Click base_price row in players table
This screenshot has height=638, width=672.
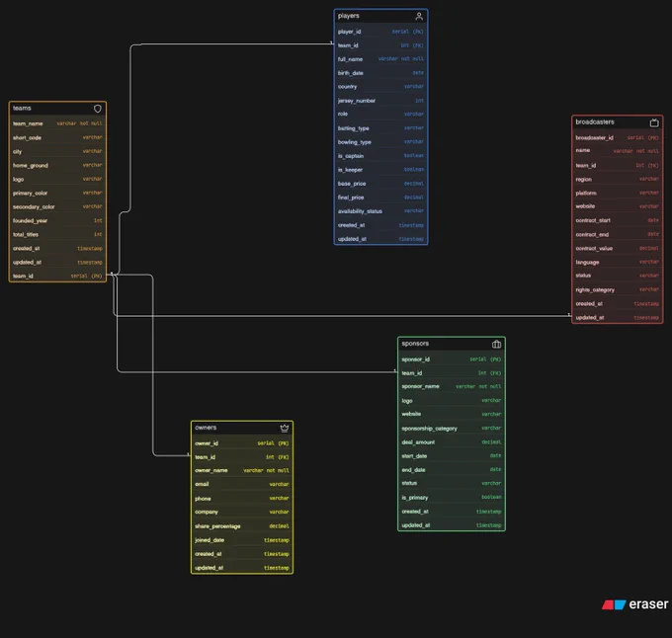[380, 184]
